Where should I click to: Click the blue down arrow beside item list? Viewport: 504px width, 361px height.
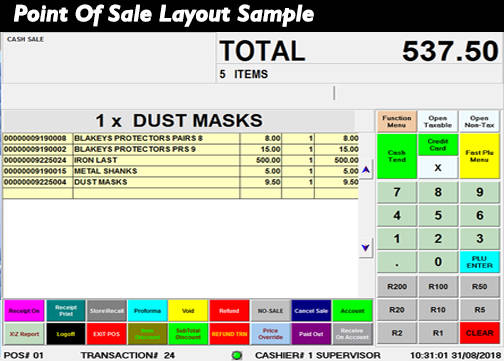[x=366, y=248]
